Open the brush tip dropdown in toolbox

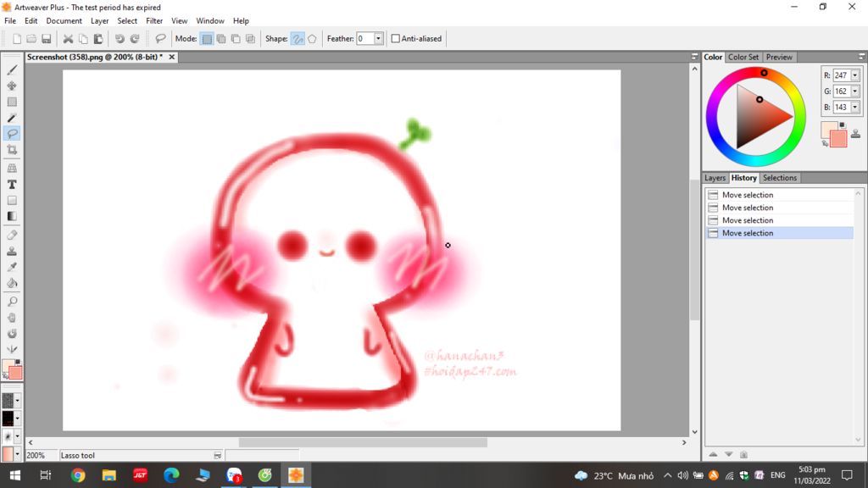pyautogui.click(x=17, y=436)
